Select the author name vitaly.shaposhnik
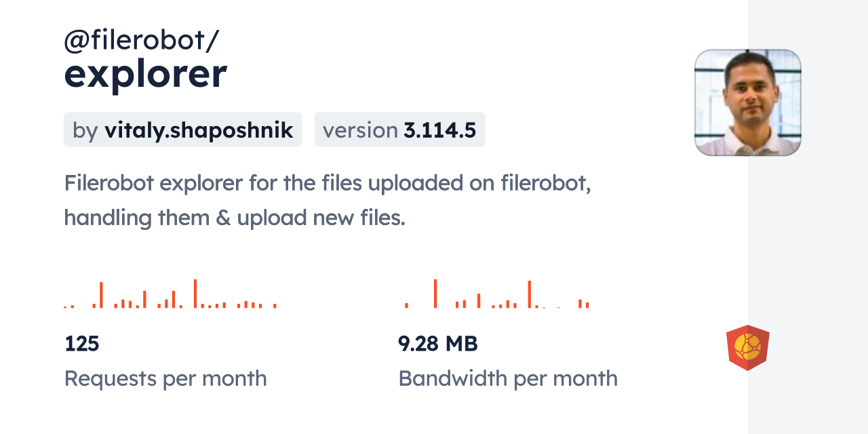 pyautogui.click(x=199, y=130)
